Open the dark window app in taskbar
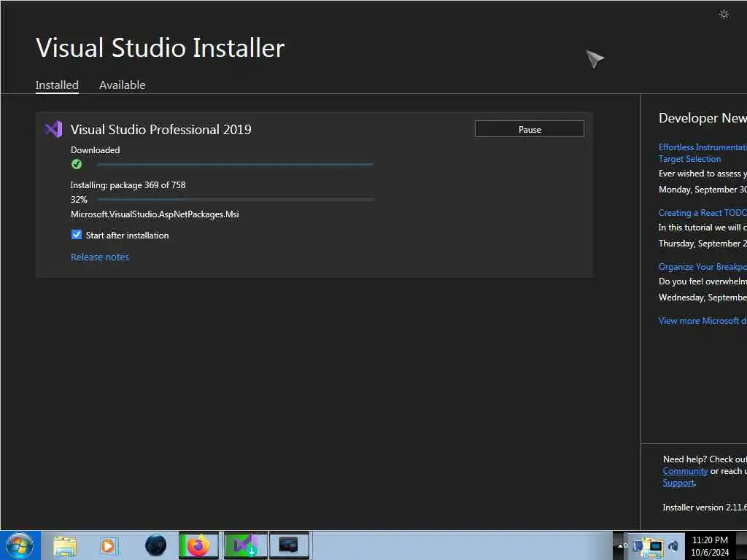 pos(289,545)
